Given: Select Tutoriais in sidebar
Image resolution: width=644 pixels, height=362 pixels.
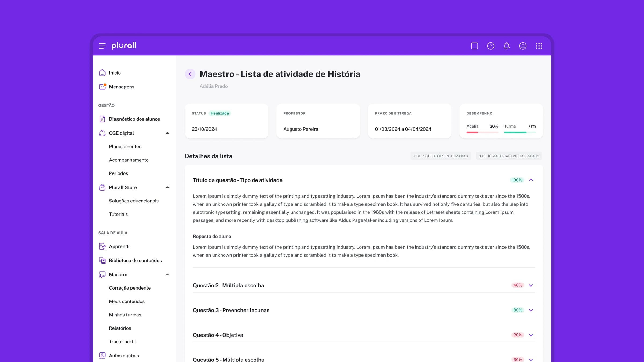Looking at the screenshot, I should [118, 214].
